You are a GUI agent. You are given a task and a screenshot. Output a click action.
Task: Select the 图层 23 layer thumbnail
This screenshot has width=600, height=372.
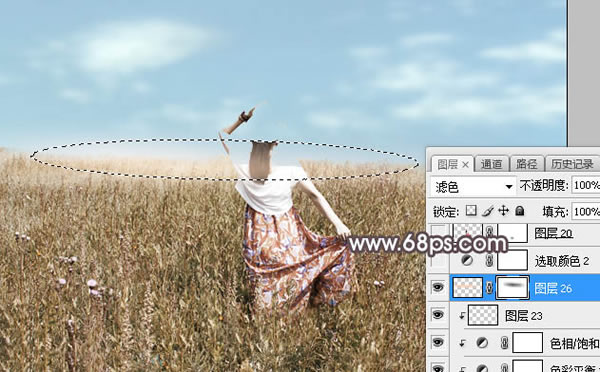[x=483, y=315]
